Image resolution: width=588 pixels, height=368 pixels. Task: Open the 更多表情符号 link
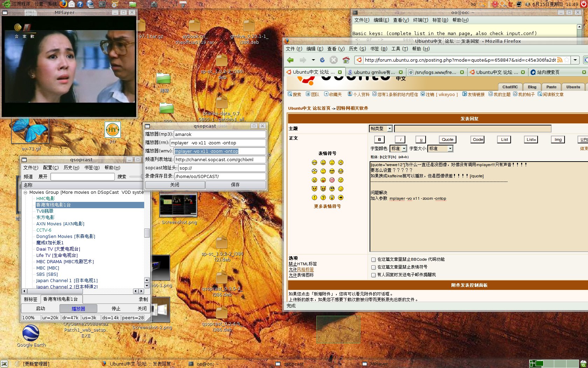(327, 206)
